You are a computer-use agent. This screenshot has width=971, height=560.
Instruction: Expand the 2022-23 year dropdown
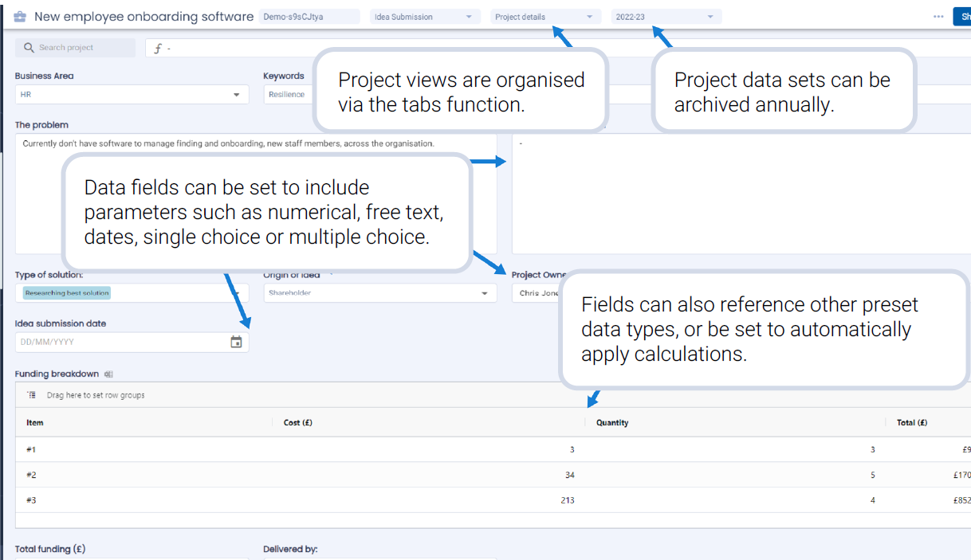(665, 17)
